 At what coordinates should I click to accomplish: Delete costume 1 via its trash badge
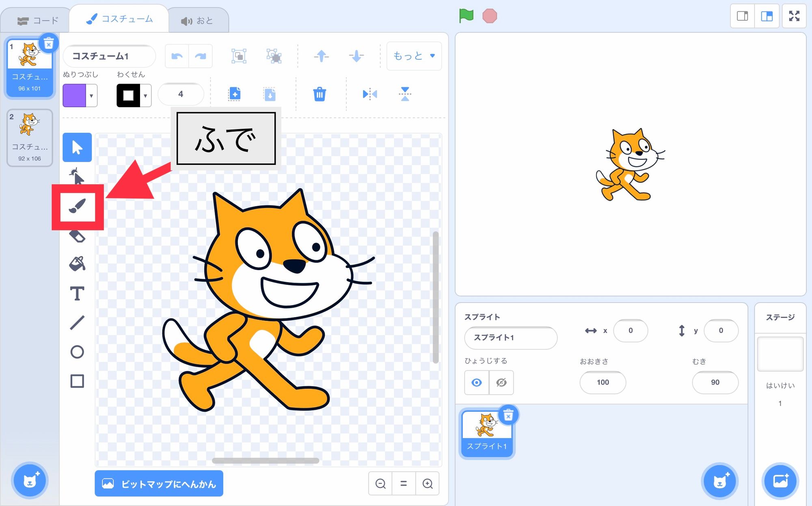pos(49,43)
